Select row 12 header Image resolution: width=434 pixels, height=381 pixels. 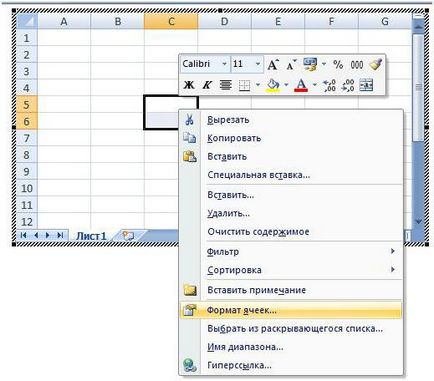pos(27,222)
